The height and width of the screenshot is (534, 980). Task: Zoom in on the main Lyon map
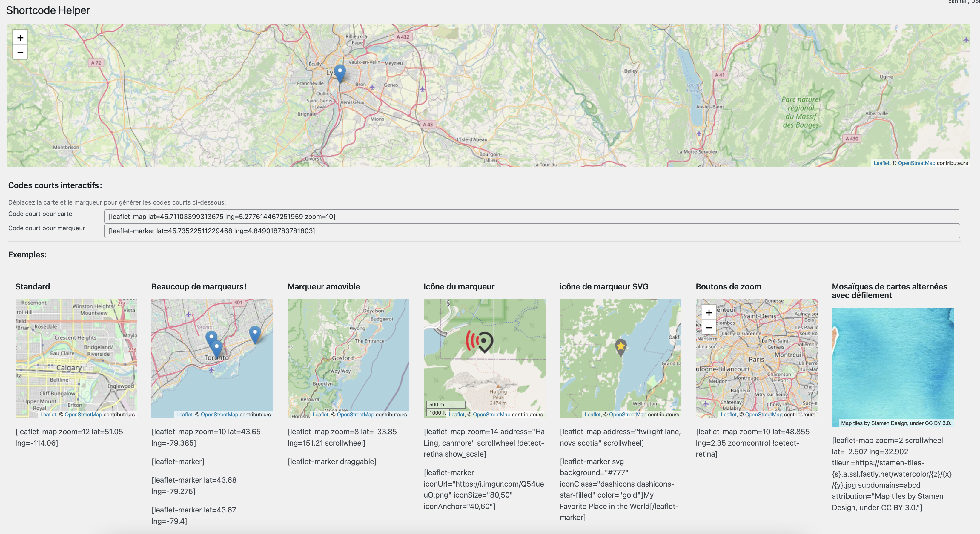click(20, 37)
